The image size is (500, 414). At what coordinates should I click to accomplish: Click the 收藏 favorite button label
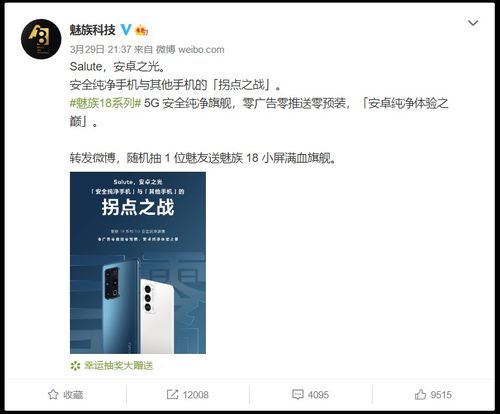[x=73, y=395]
